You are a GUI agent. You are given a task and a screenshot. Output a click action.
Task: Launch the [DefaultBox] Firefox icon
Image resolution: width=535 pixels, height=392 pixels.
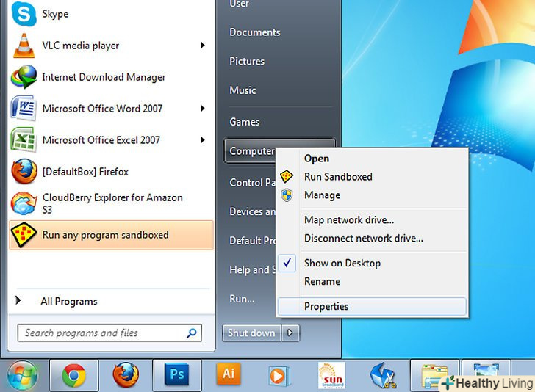click(24, 172)
